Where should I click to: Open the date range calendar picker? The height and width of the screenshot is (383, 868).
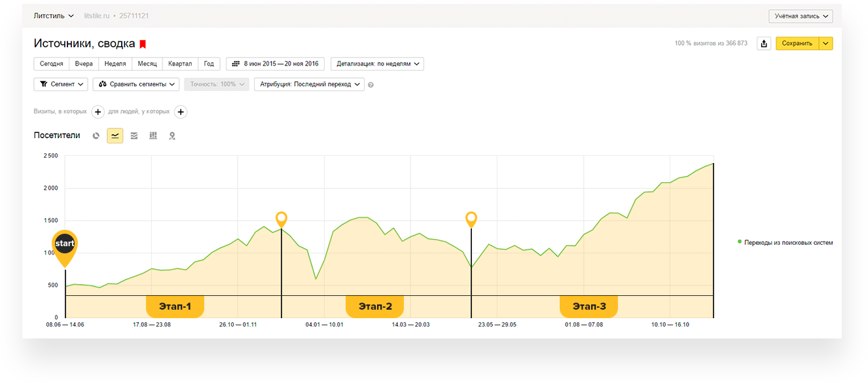275,64
